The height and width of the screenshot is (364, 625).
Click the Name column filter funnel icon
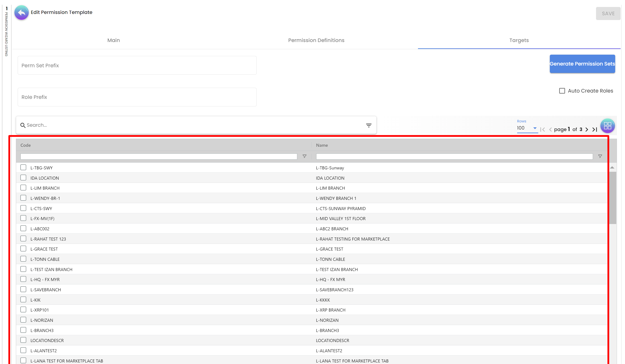click(600, 156)
